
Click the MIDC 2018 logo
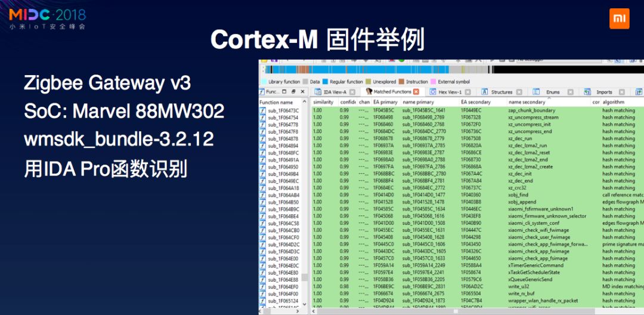click(x=47, y=18)
